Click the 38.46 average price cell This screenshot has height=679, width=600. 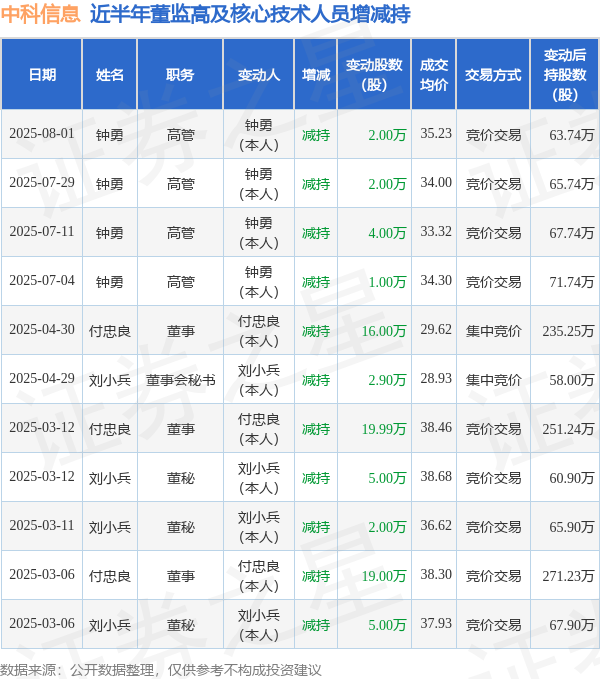pos(436,427)
